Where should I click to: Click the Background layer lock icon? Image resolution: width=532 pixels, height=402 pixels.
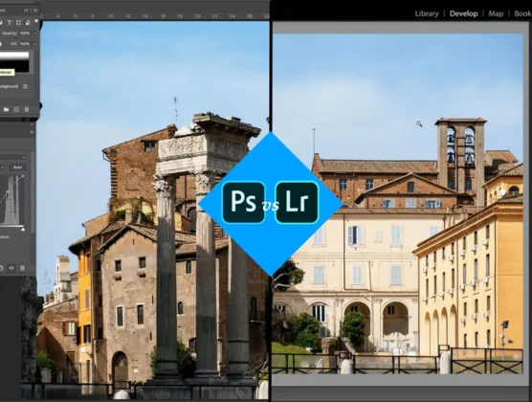point(25,86)
